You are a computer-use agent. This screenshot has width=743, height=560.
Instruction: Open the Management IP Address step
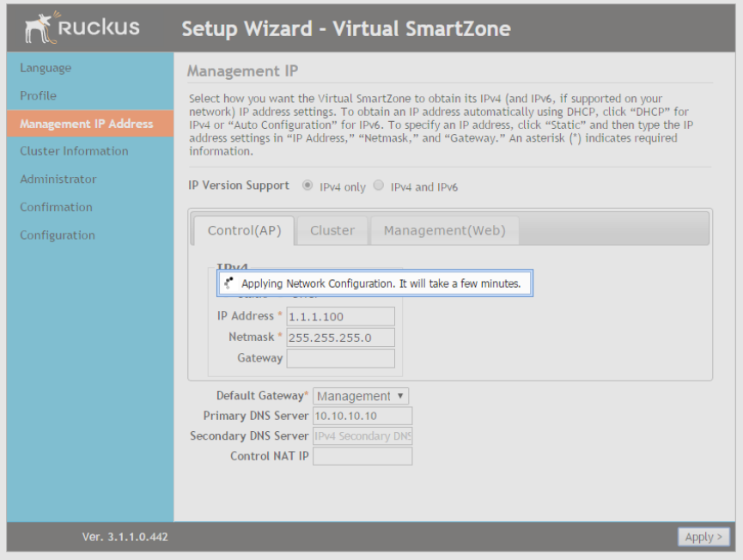pos(90,124)
